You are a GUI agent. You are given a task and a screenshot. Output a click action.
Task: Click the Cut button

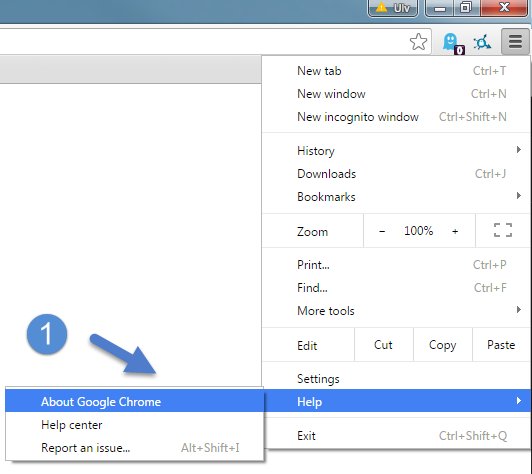(x=383, y=345)
